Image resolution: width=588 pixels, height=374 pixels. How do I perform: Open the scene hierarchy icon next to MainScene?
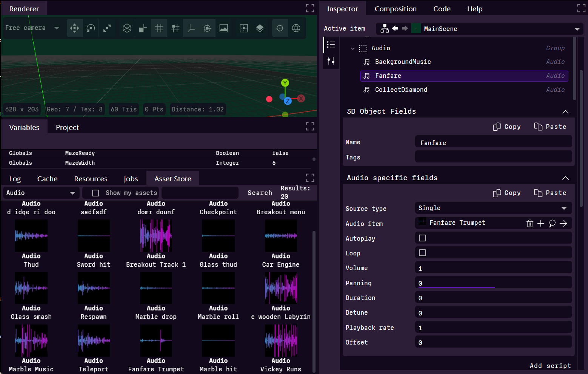(x=385, y=28)
